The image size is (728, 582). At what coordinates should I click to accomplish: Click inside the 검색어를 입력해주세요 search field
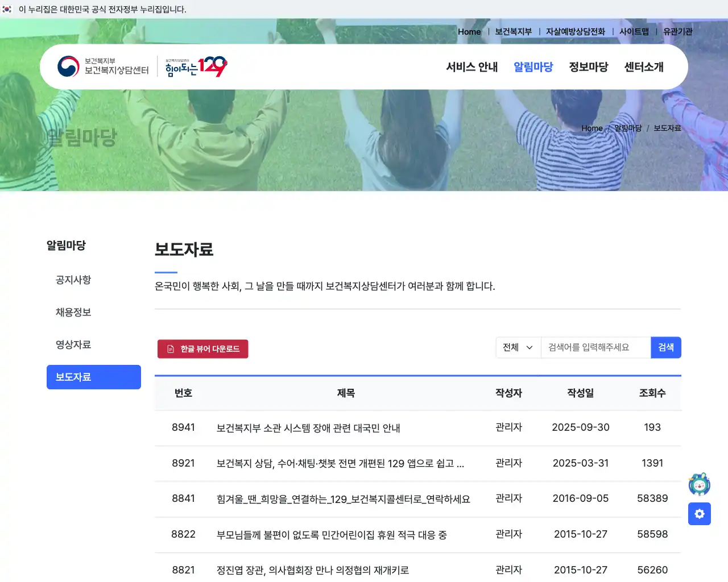click(594, 347)
